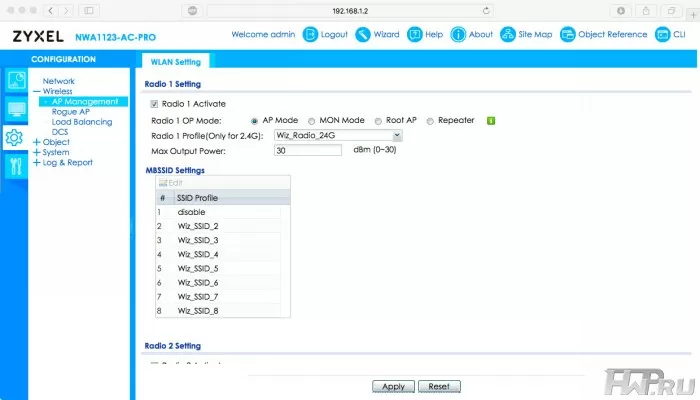Open the Site Map icon

508,34
